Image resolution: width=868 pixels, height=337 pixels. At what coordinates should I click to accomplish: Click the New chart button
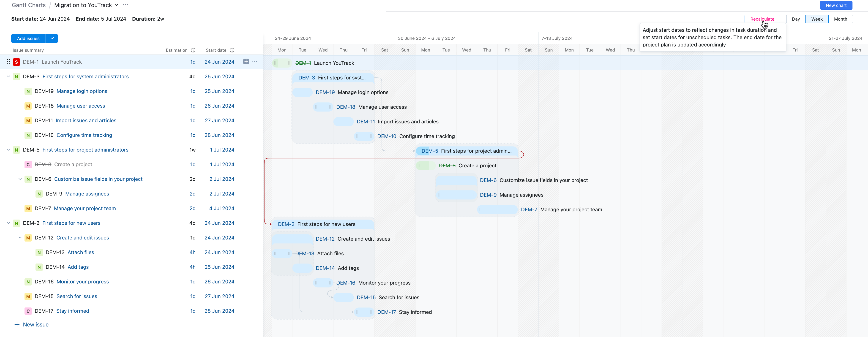pos(836,5)
